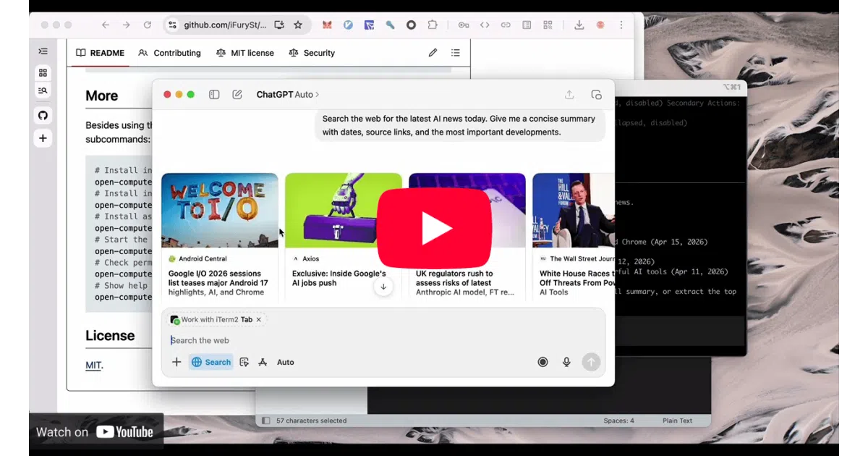Follow the MIT link under License
Image resolution: width=868 pixels, height=456 pixels.
(x=93, y=366)
